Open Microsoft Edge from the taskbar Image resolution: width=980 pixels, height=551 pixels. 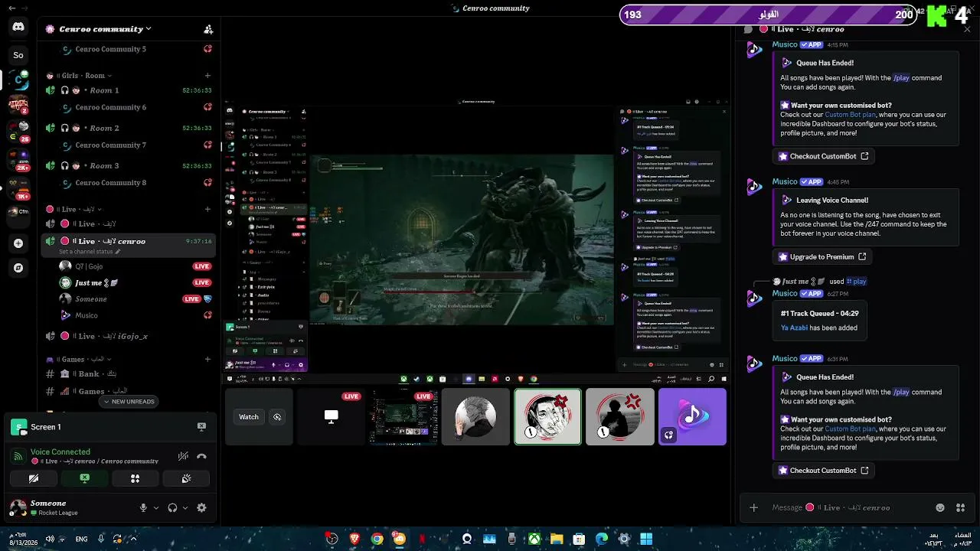point(602,539)
